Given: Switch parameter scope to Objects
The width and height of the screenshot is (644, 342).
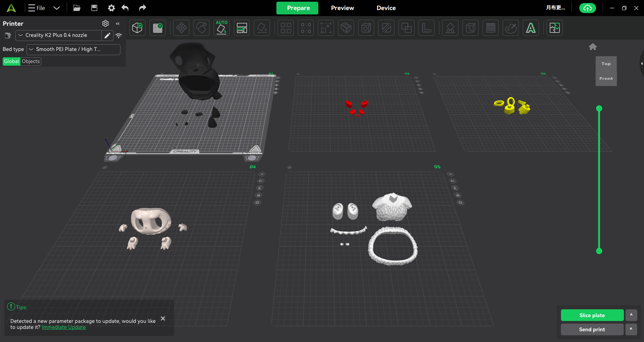Looking at the screenshot, I should 31,61.
